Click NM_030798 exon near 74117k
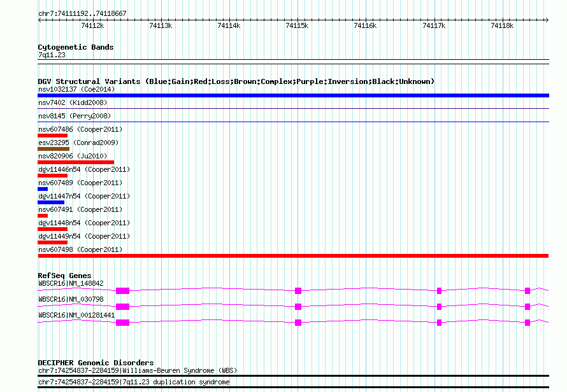The image size is (567, 392). click(439, 307)
